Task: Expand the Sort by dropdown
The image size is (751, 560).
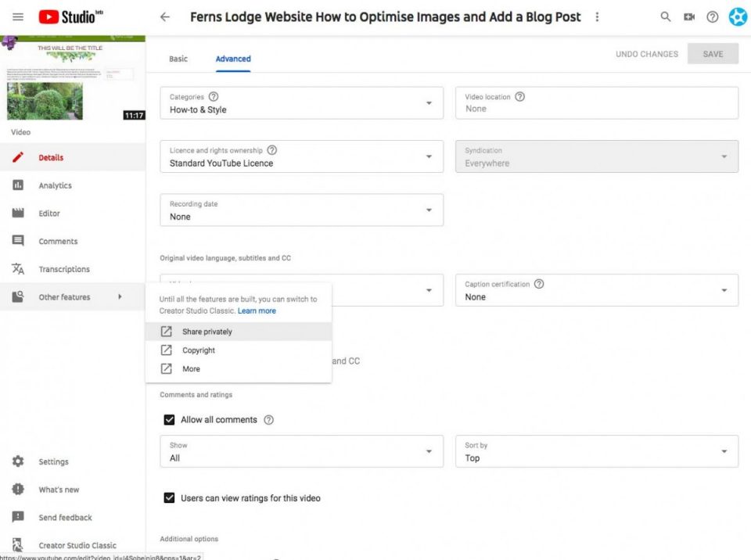Action: pos(597,451)
